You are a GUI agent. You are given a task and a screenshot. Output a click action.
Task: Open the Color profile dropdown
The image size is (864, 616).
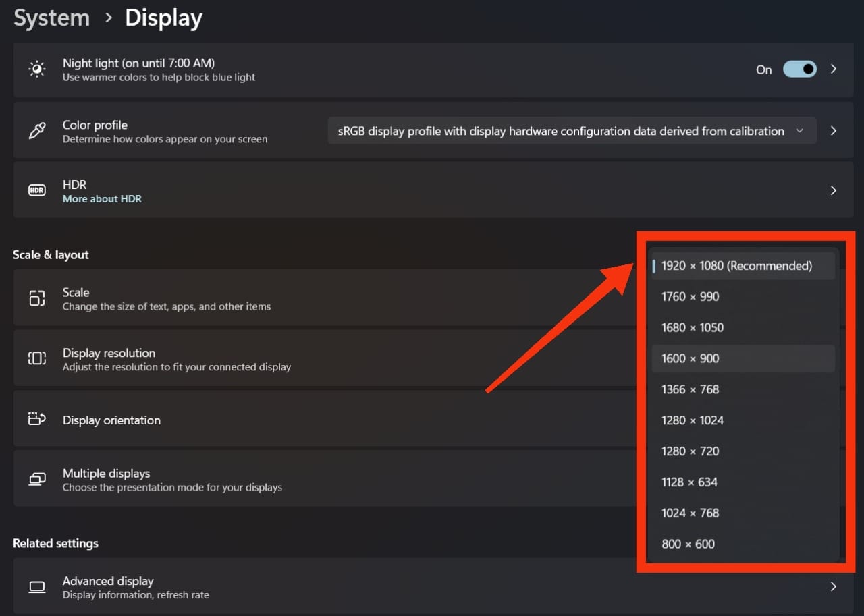(572, 131)
